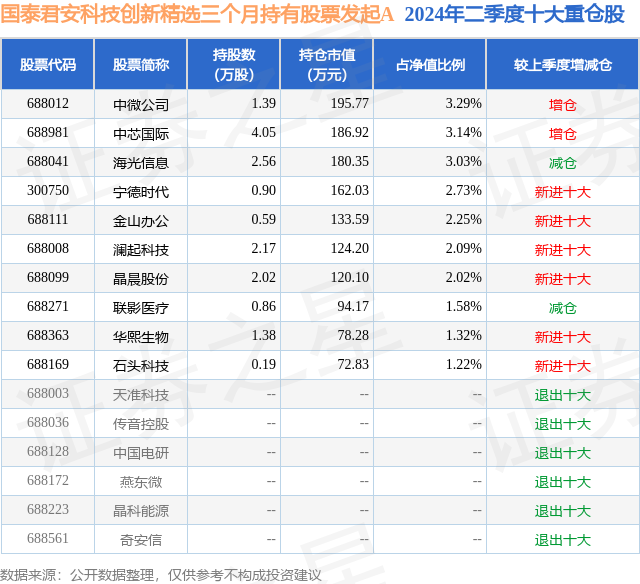Click the 1.32% ratio value
Image resolution: width=640 pixels, height=584 pixels.
click(463, 335)
